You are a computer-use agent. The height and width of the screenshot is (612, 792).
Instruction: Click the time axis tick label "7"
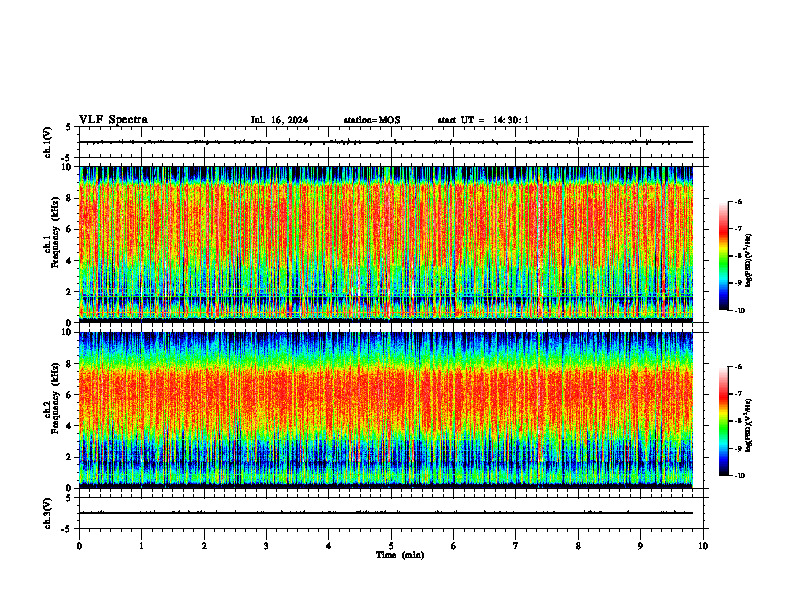pos(516,546)
